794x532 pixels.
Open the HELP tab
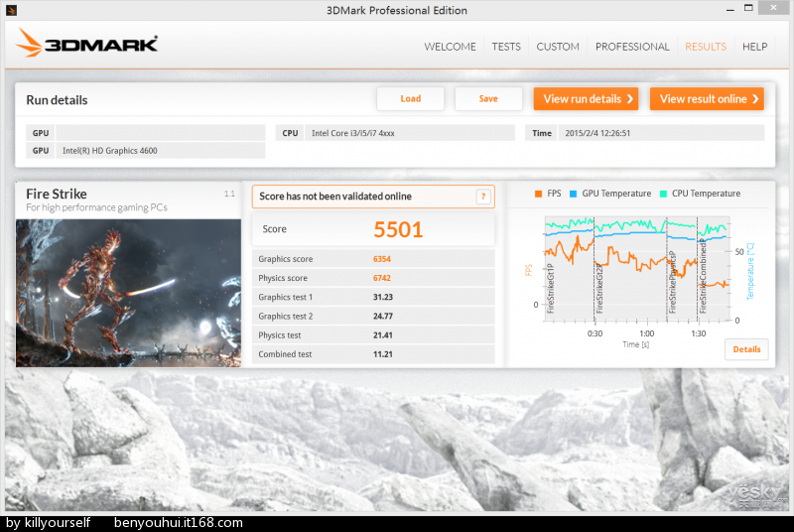pos(754,47)
